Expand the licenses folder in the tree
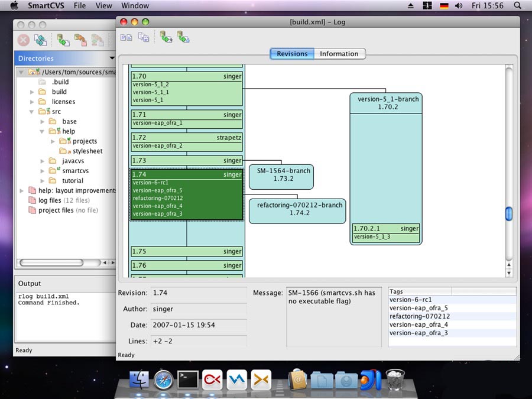Viewport: 532px width, 399px height. pos(33,102)
